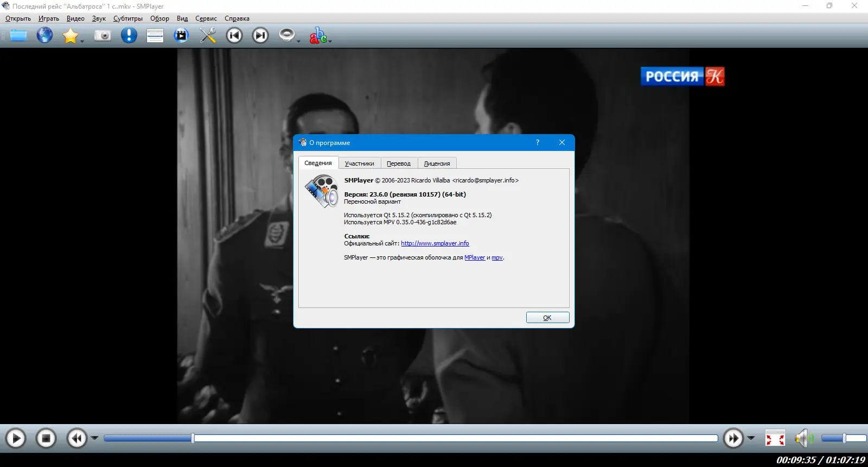The height and width of the screenshot is (467, 868).
Task: Expand the subtitles abc dropdown arrow
Action: (330, 41)
